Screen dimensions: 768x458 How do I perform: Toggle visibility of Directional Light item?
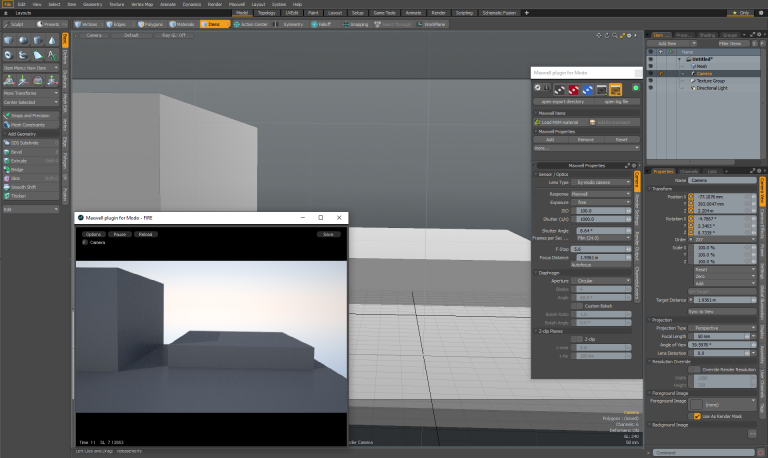pyautogui.click(x=650, y=88)
